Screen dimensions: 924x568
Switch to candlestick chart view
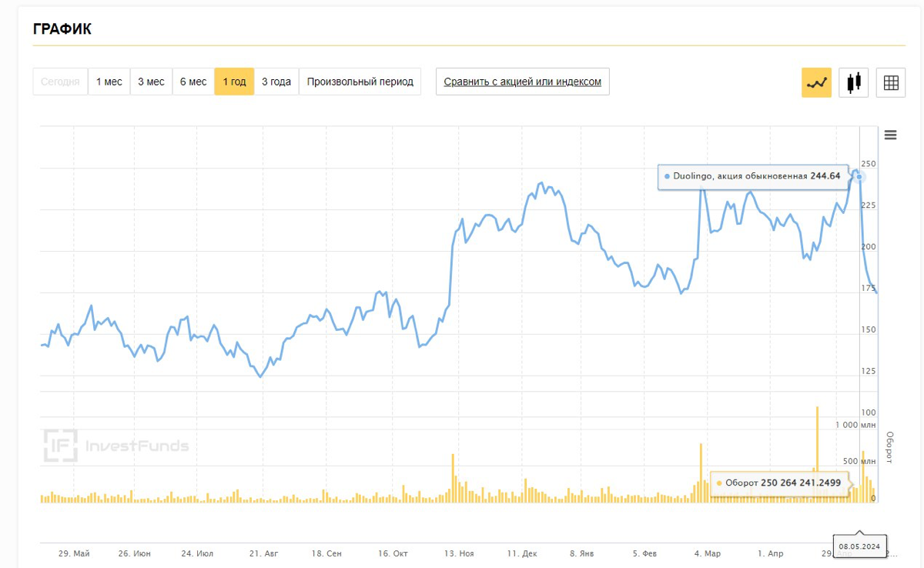[x=853, y=82]
